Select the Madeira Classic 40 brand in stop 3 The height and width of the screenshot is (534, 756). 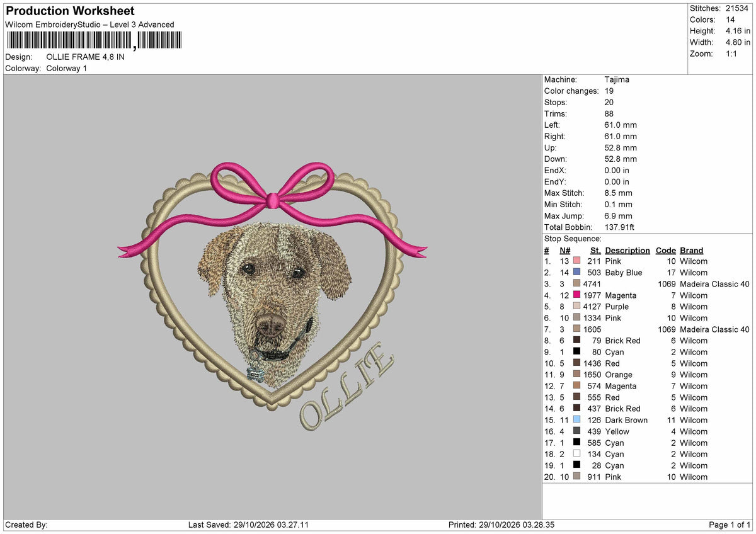[x=715, y=284]
